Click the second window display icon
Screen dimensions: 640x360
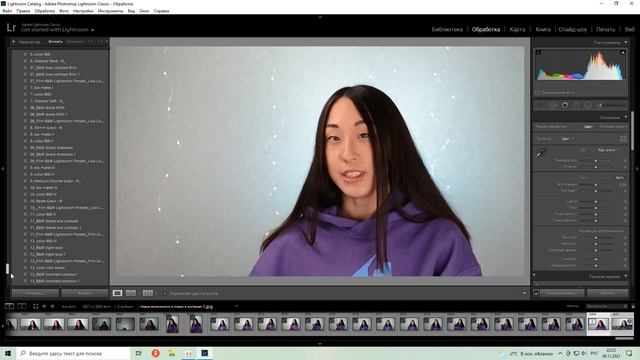click(22, 306)
